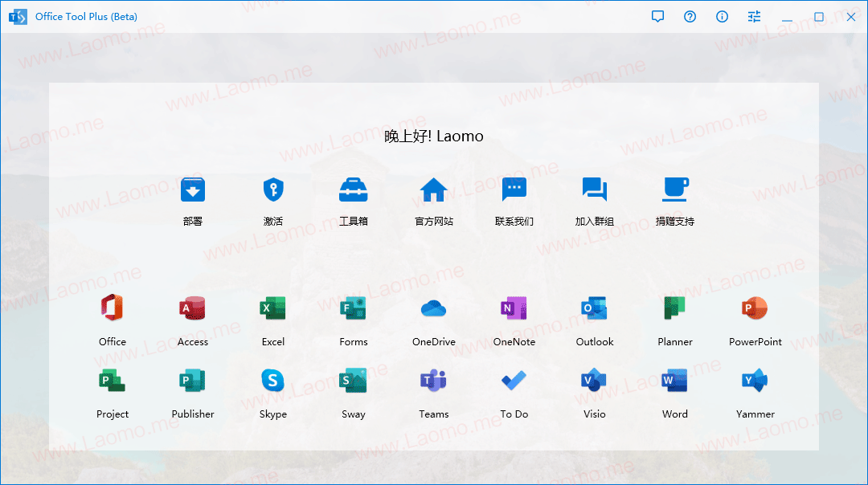Click the OneDrive label text
This screenshot has height=485, width=868.
point(433,342)
